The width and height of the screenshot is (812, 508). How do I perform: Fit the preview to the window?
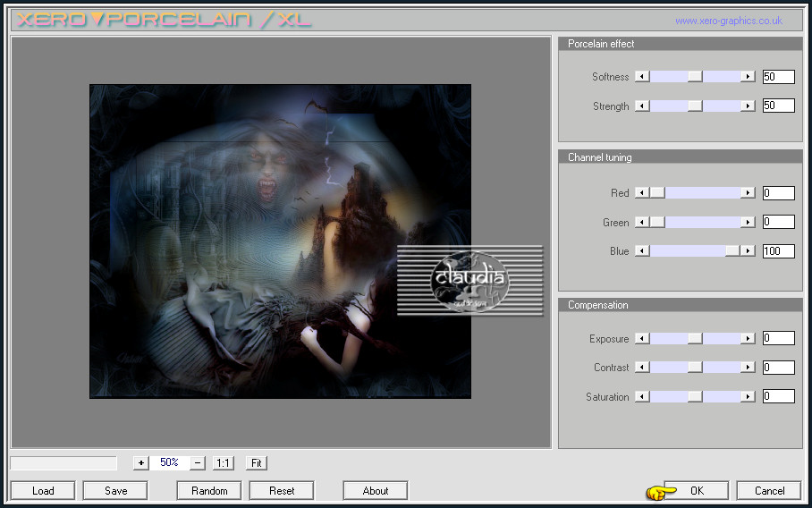[x=257, y=463]
